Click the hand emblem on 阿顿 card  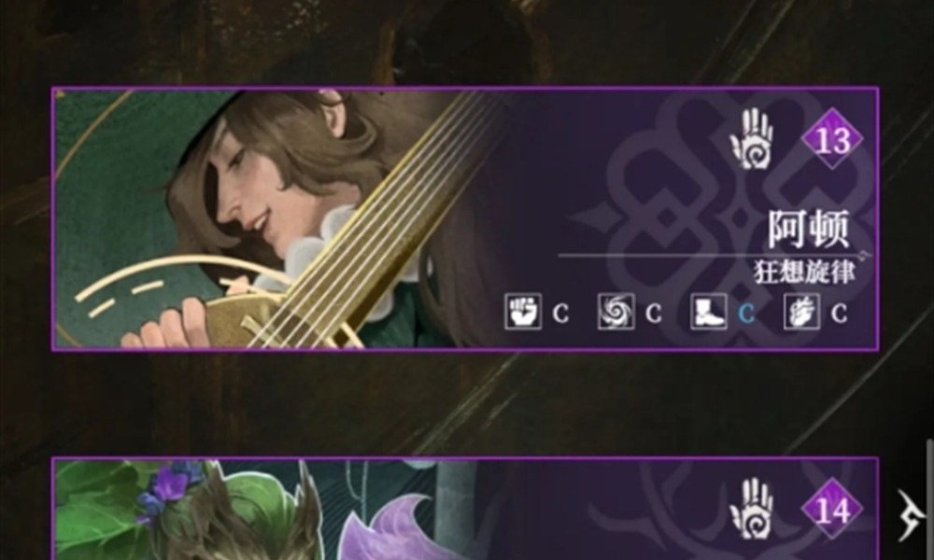coord(752,139)
